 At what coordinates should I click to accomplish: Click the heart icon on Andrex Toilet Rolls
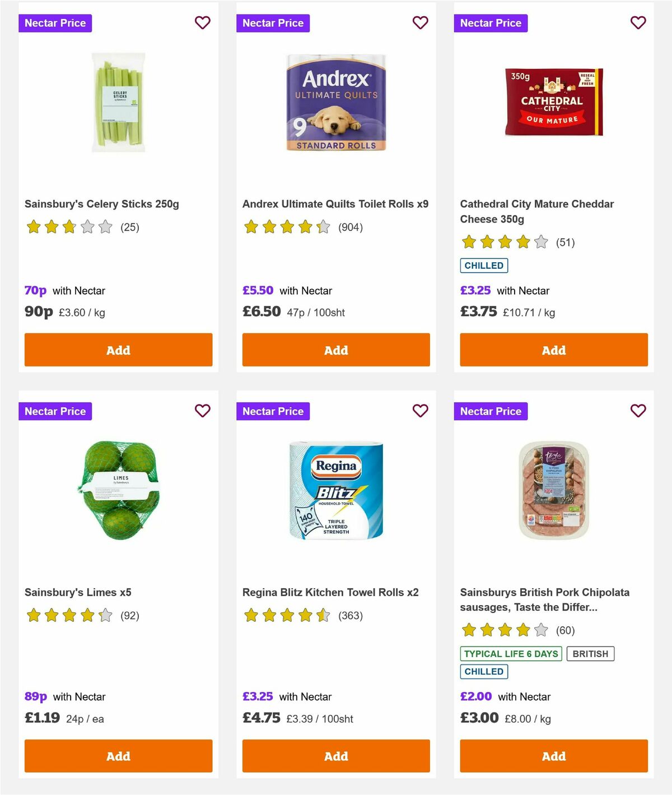420,23
